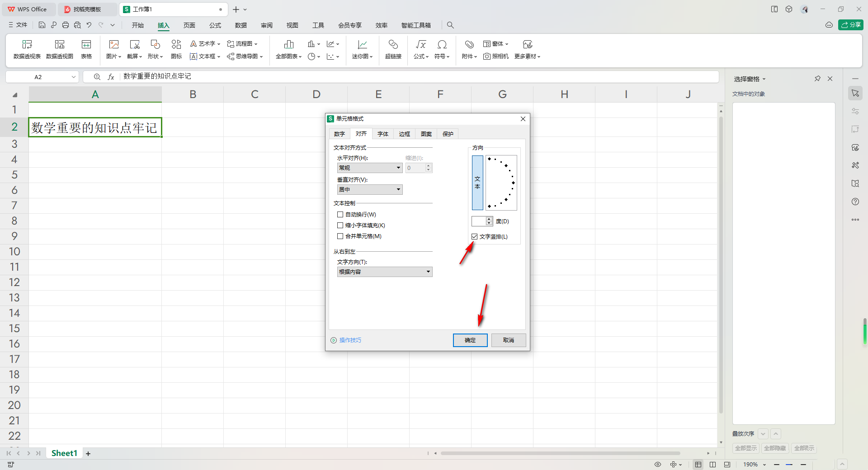Open the camera (照相机) tool
The image size is (868, 470).
(x=496, y=56)
